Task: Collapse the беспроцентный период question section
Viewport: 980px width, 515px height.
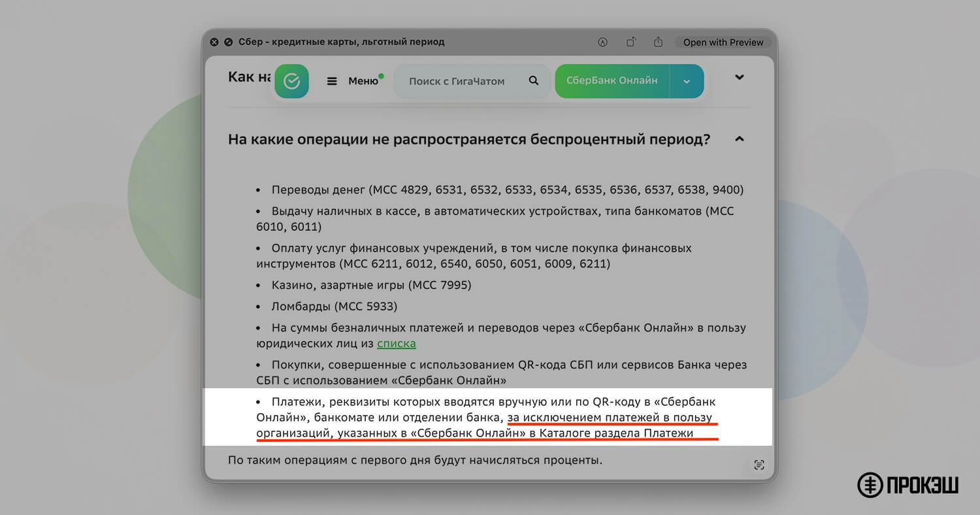Action: point(739,139)
